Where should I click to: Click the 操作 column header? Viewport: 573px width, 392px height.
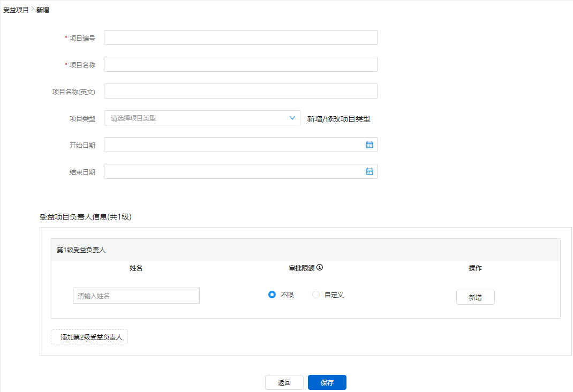coord(476,268)
